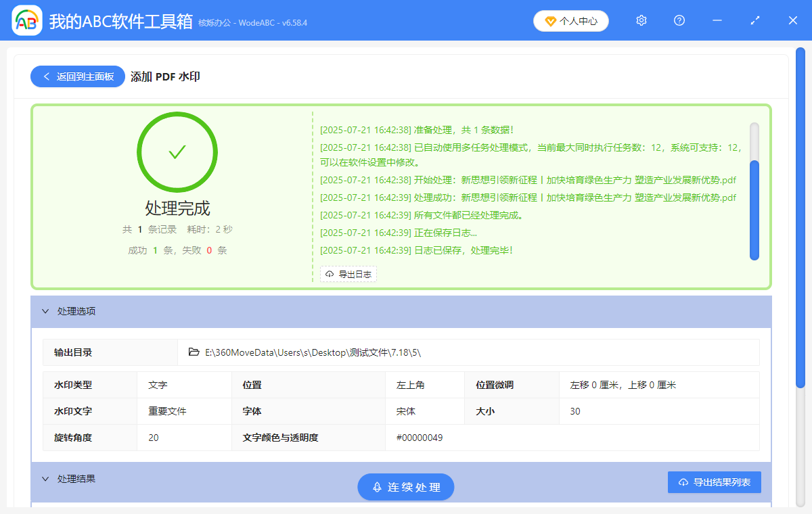
Task: Collapse the 处理结果 section
Action: click(x=45, y=479)
